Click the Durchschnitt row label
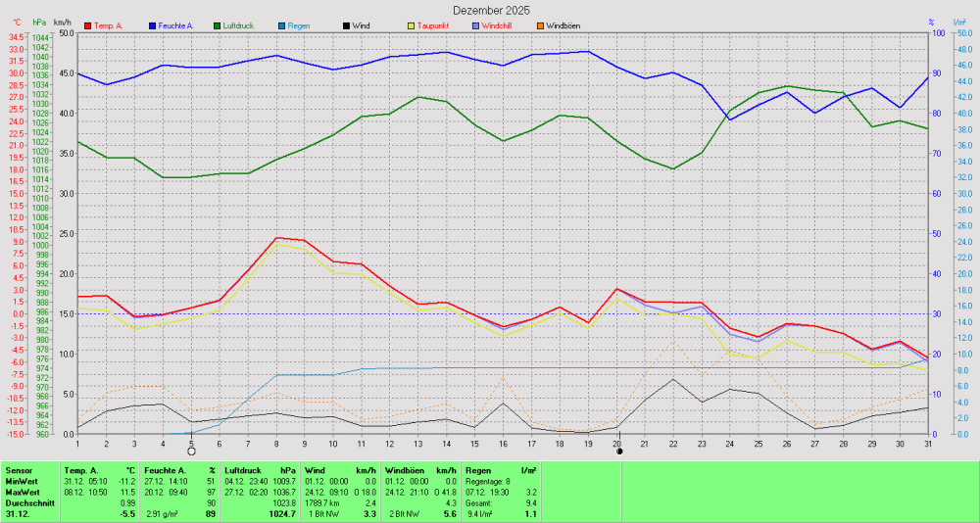The image size is (980, 523). (x=27, y=502)
